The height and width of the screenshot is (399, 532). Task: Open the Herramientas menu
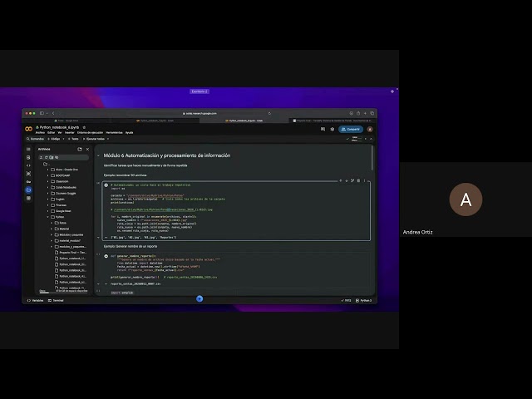coord(114,133)
